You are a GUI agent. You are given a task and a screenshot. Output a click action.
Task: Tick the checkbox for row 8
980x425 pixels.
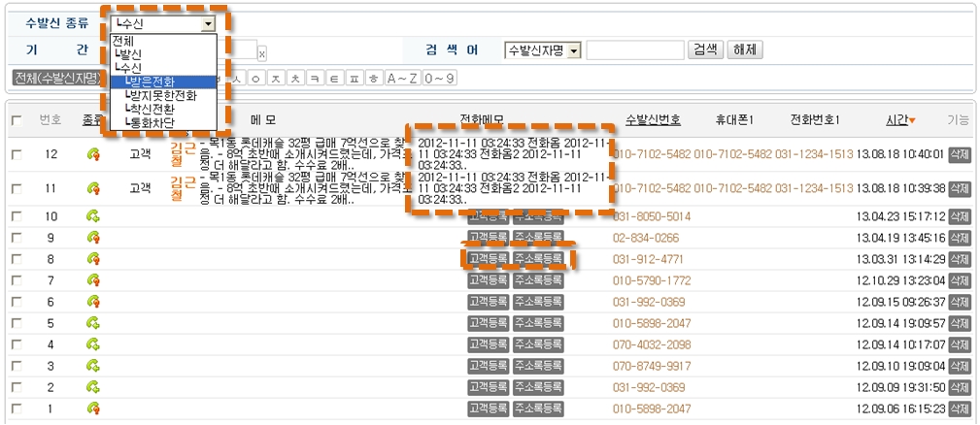[17, 259]
